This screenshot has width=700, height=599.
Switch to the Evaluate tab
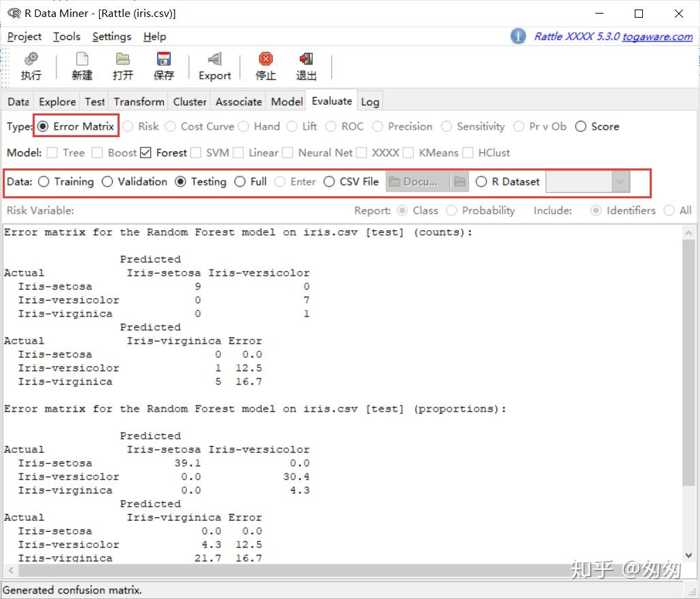[x=332, y=101]
